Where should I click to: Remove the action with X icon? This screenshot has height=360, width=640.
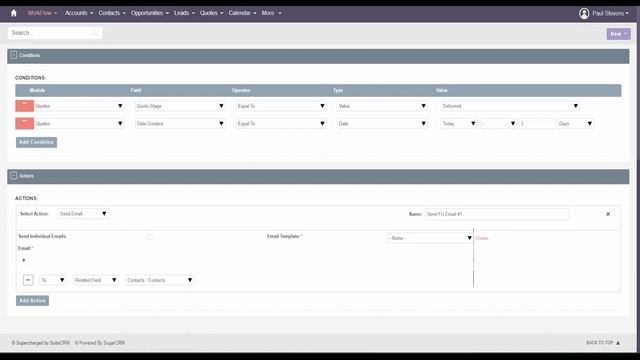click(608, 214)
